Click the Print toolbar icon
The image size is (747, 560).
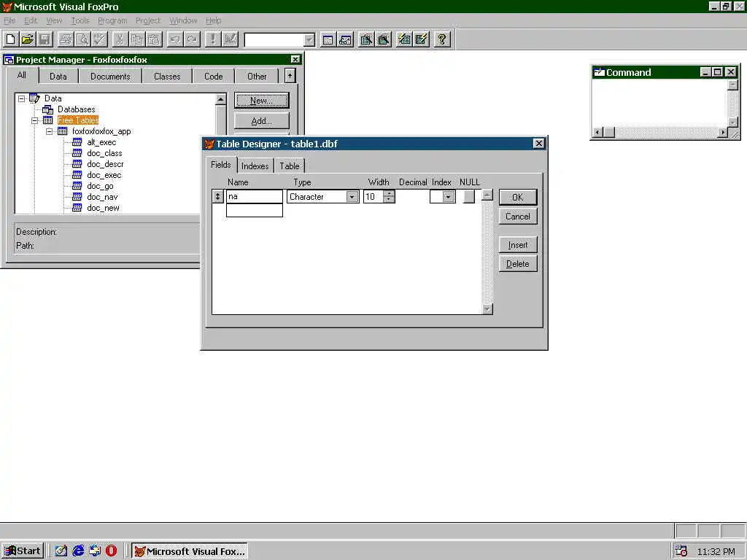pyautogui.click(x=65, y=39)
